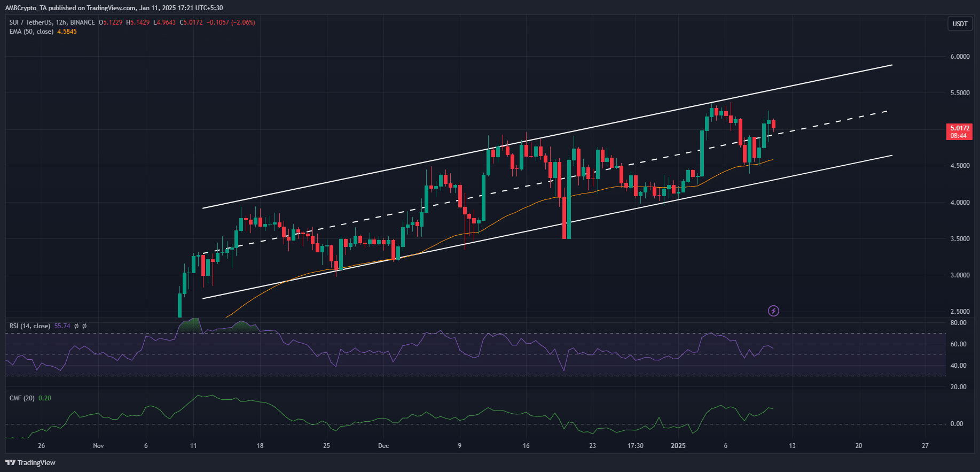Select the SUI / TetherUS symbol title

coord(52,22)
